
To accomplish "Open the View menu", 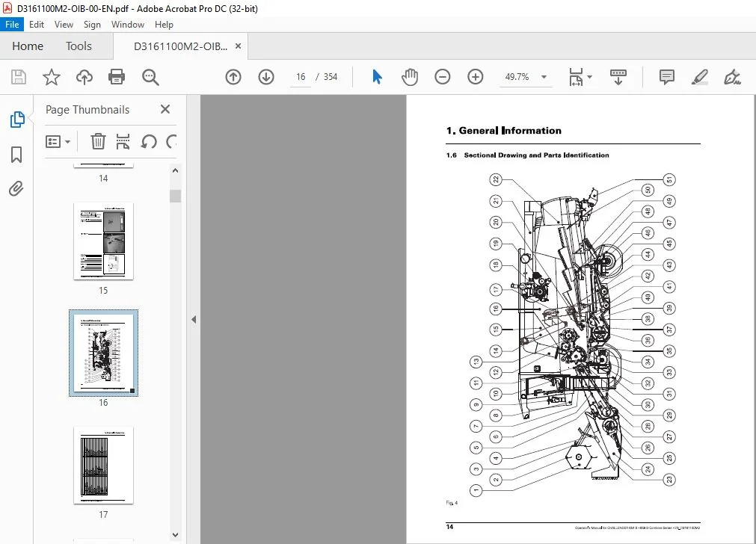I will 64,25.
